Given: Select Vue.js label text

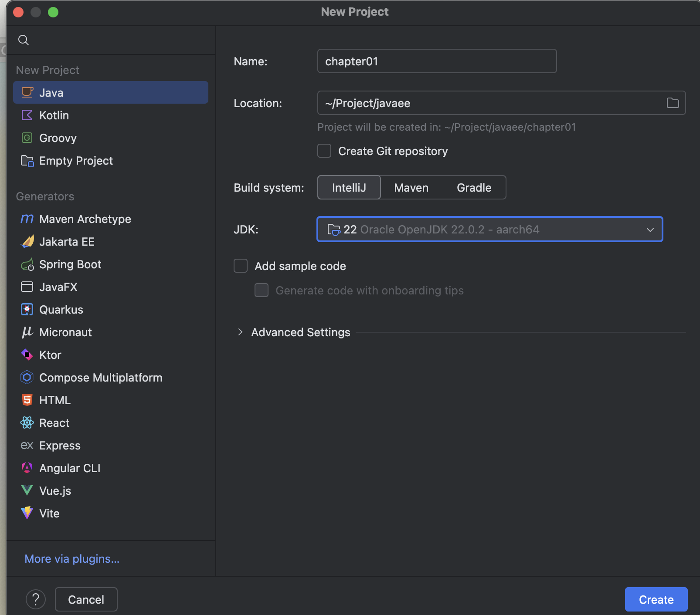Looking at the screenshot, I should tap(55, 490).
